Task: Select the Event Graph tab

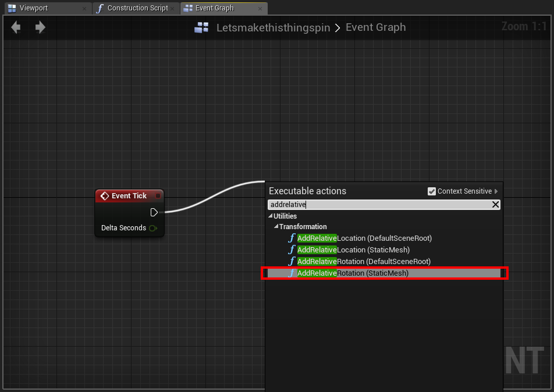Action: click(x=223, y=9)
